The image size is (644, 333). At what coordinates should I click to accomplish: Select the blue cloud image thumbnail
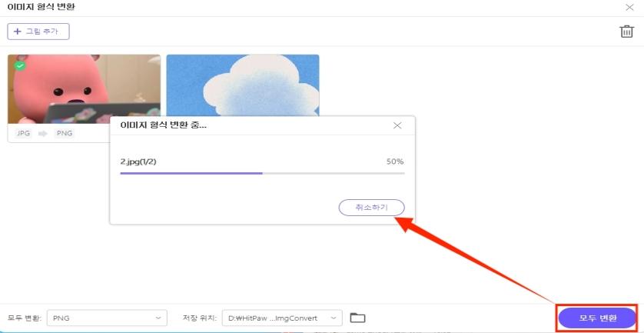243,85
